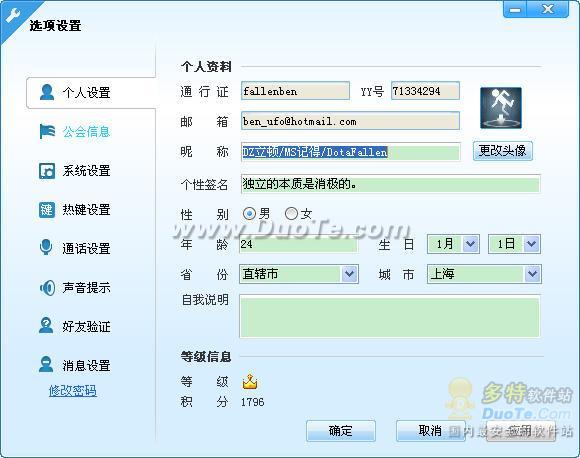Click the personal settings user icon
Screen dimensions: 580x458
[47, 92]
